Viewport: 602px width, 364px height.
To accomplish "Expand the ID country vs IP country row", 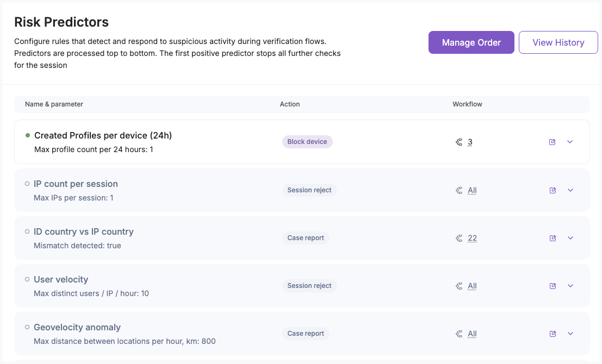I will click(570, 238).
